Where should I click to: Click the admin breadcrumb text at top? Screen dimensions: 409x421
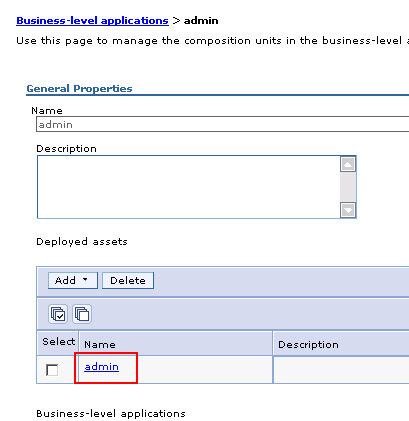click(201, 21)
